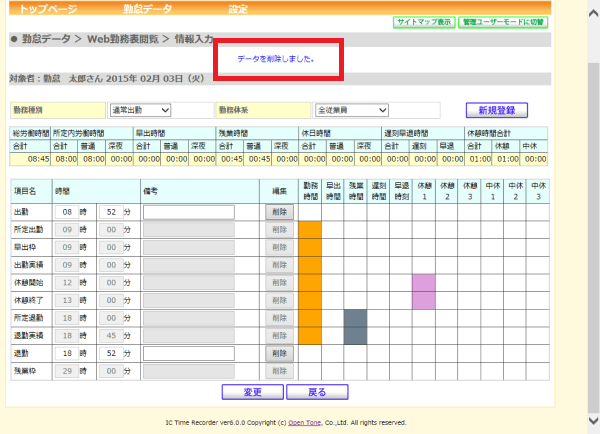This screenshot has width=600, height=434.
Task: Click the 退勤 hour field showing 18
Action: coord(67,354)
